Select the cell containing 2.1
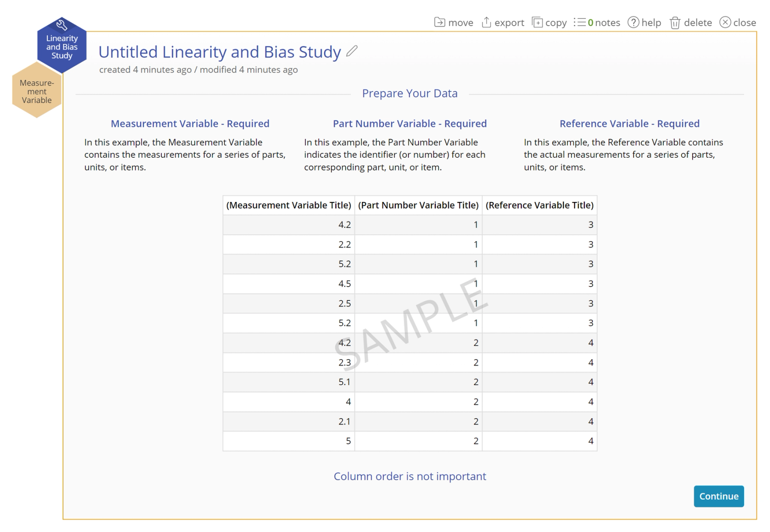The height and width of the screenshot is (532, 770). click(289, 422)
